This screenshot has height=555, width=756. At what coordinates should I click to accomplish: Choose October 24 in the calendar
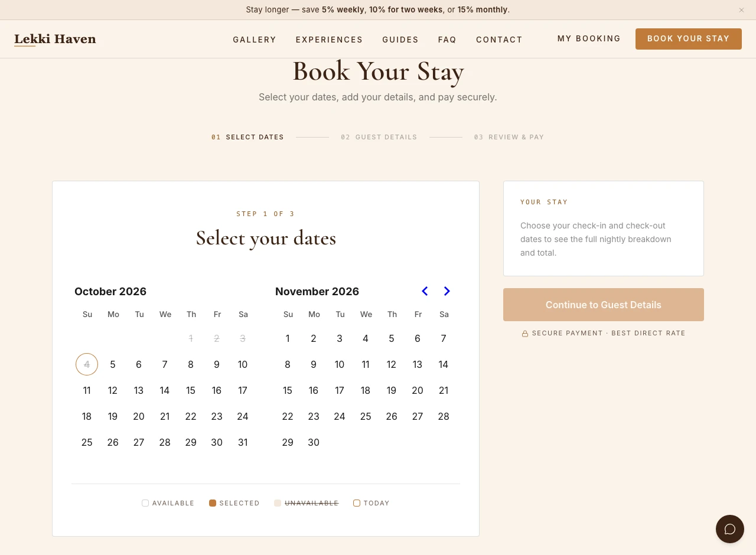[x=243, y=416]
